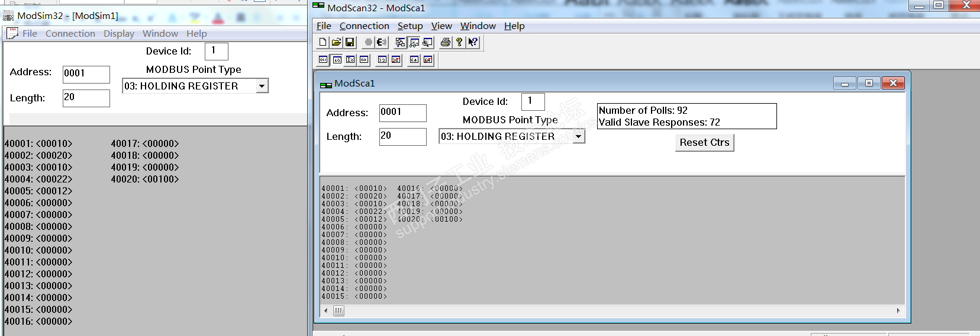Open the ModSim32 Help menu
Image resolution: width=980 pixels, height=336 pixels.
196,34
